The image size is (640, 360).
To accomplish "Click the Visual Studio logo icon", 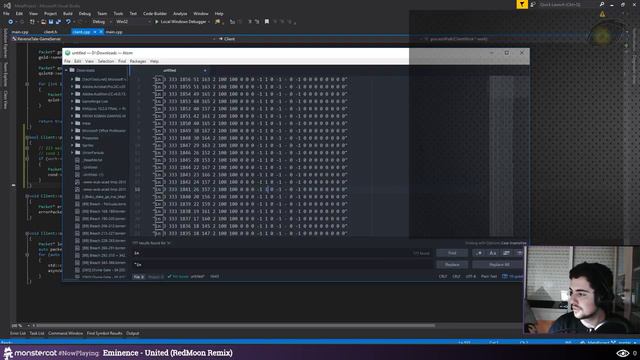I will point(7,5).
